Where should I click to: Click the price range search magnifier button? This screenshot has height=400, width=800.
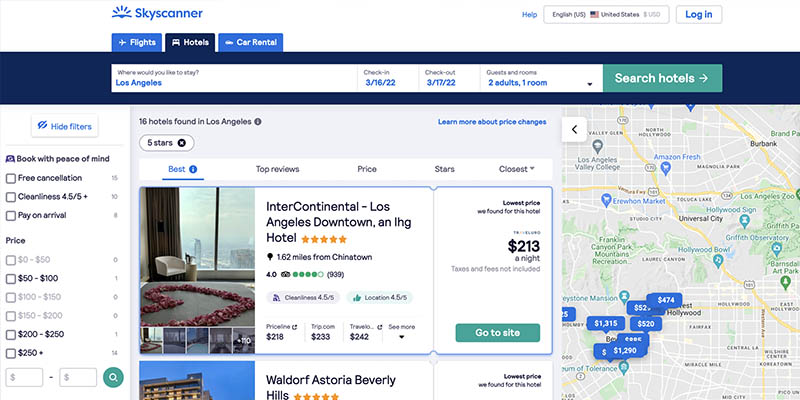tap(114, 377)
